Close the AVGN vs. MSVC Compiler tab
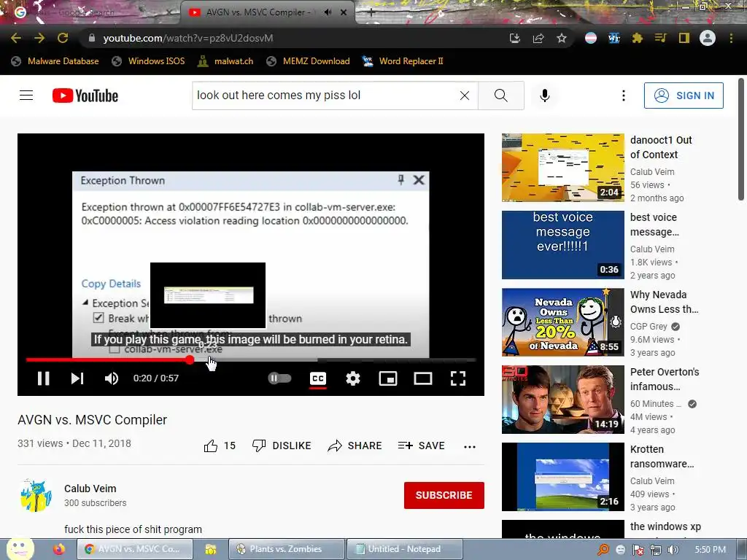Image resolution: width=747 pixels, height=560 pixels. tap(344, 12)
